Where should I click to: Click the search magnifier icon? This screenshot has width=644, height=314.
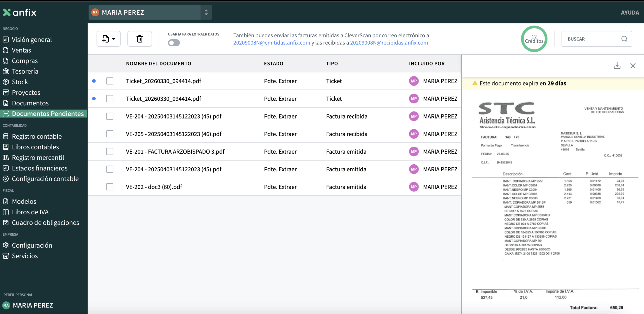pyautogui.click(x=624, y=39)
